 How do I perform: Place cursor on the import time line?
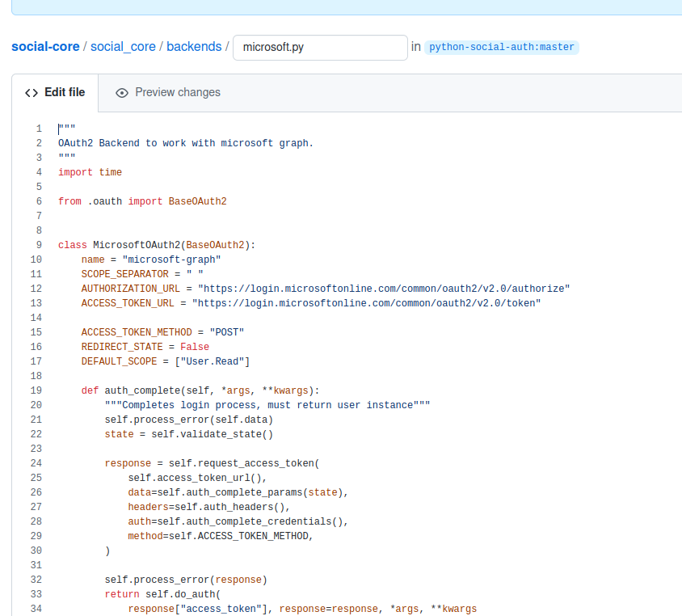[x=89, y=171]
